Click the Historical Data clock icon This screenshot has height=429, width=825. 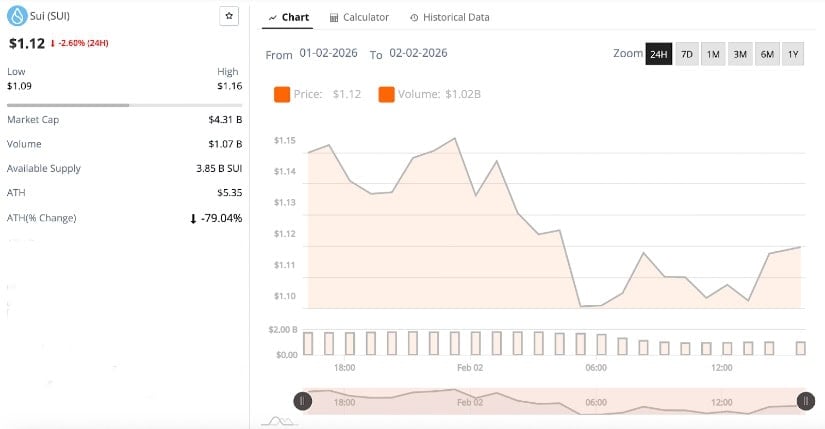tap(413, 18)
